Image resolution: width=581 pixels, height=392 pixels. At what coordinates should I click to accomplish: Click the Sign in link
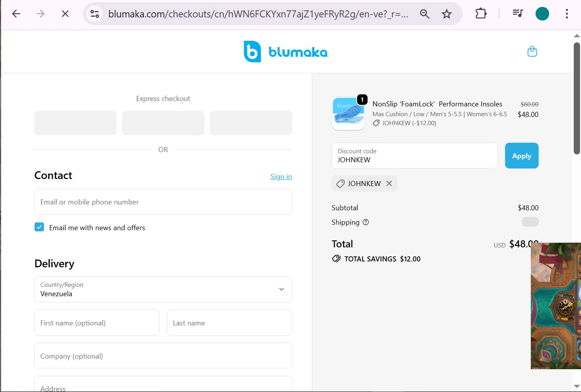281,177
